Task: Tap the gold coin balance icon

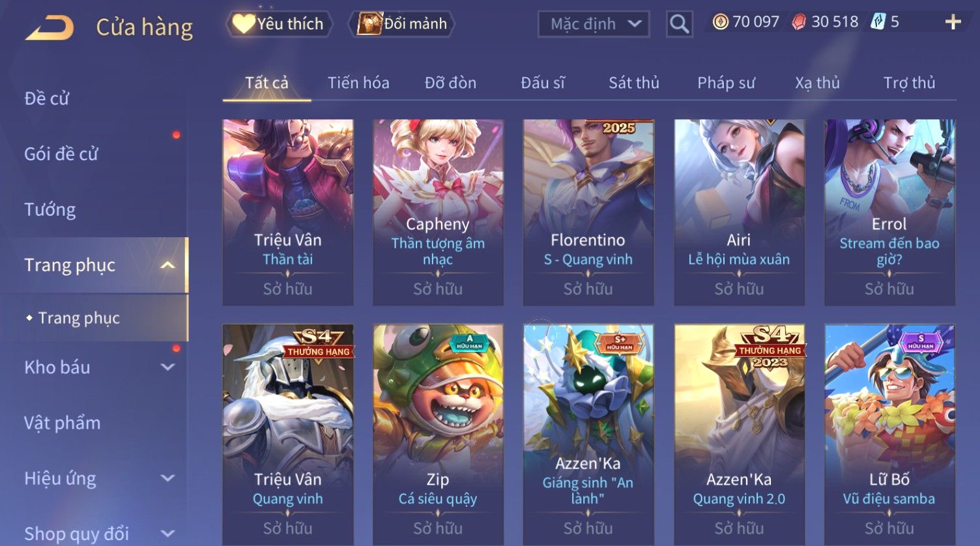Action: (720, 22)
